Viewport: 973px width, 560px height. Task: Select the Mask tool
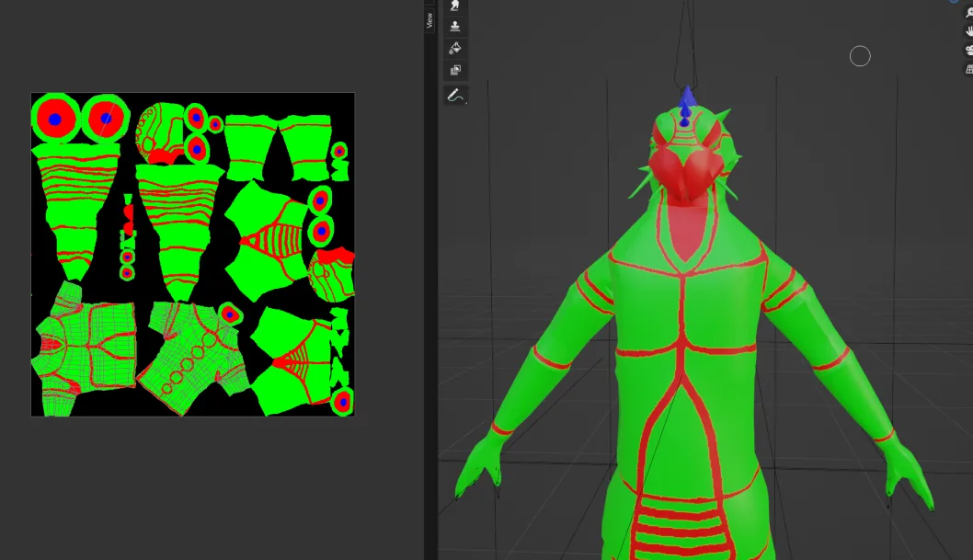coord(455,70)
